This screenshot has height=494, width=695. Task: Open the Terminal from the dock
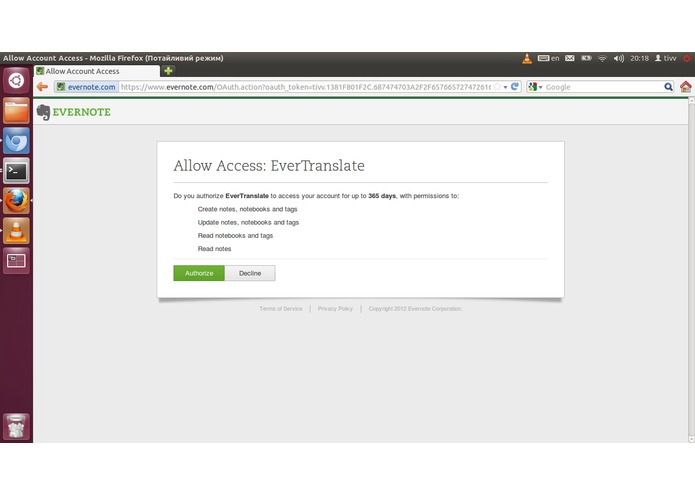tap(16, 171)
